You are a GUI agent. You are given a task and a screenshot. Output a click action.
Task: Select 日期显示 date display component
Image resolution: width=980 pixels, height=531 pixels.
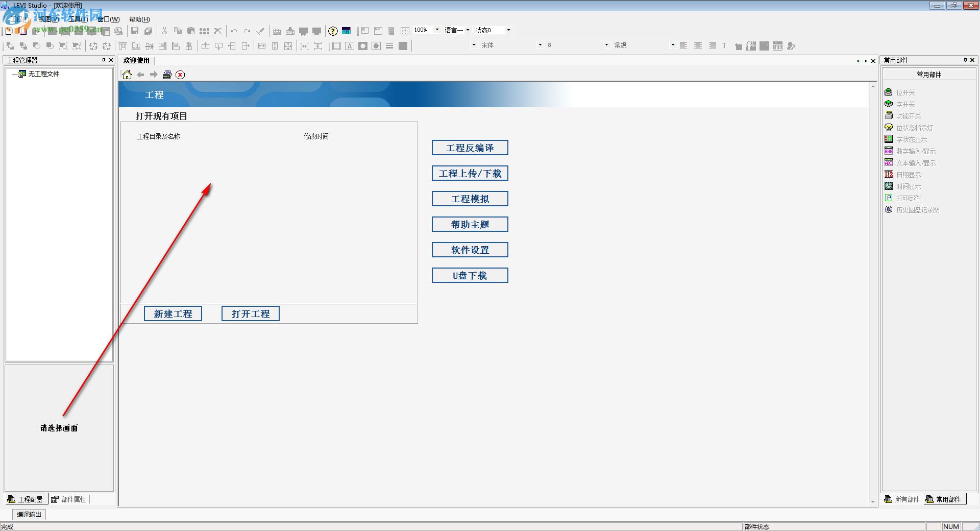pos(903,175)
